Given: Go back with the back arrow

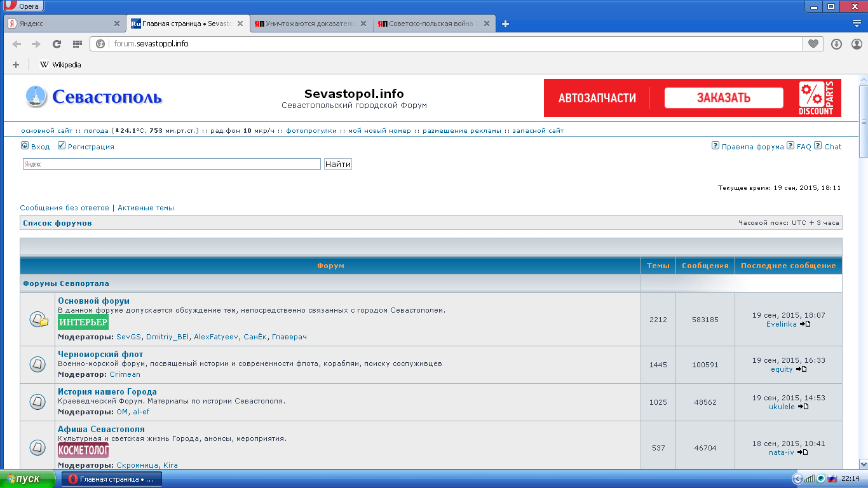Looking at the screenshot, I should (17, 44).
